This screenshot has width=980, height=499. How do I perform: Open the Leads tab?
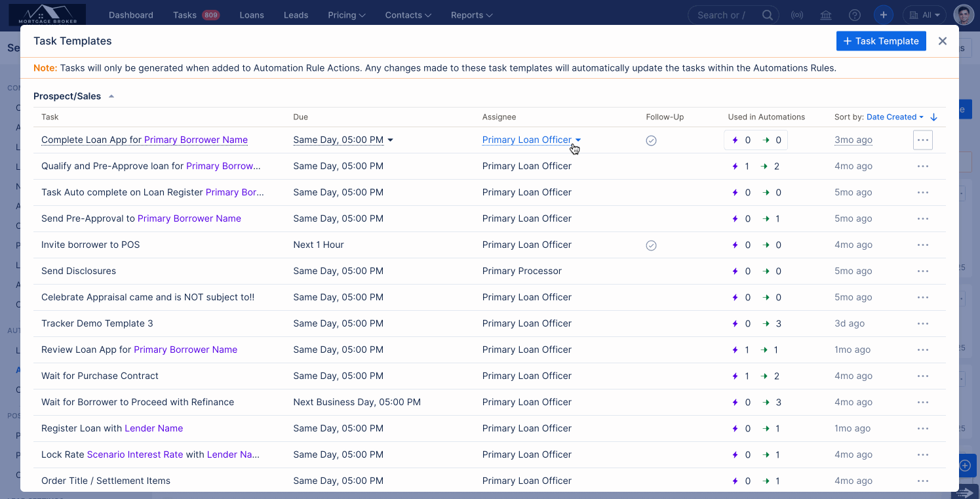[296, 15]
